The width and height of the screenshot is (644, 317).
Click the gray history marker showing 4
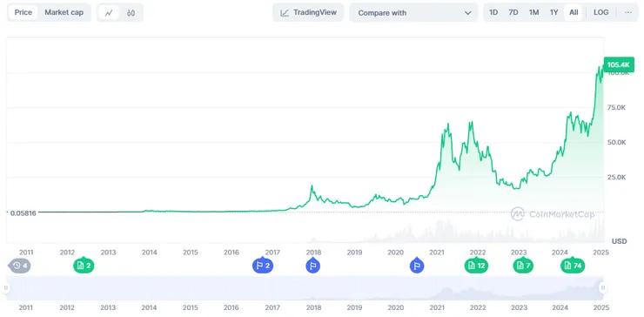[x=20, y=266]
